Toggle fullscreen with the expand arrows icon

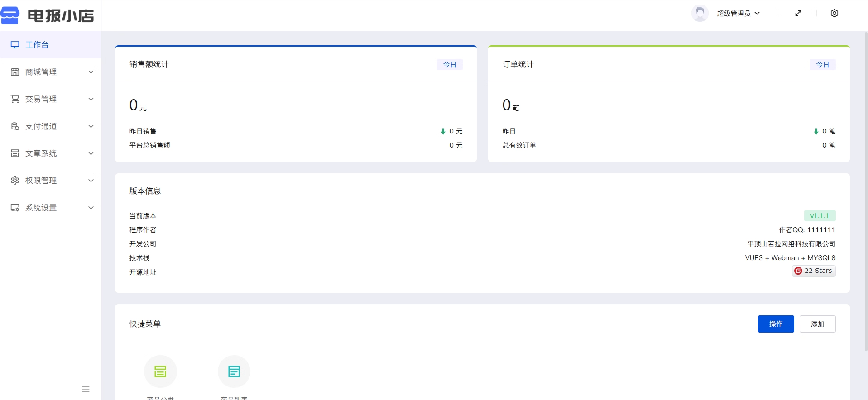click(798, 13)
